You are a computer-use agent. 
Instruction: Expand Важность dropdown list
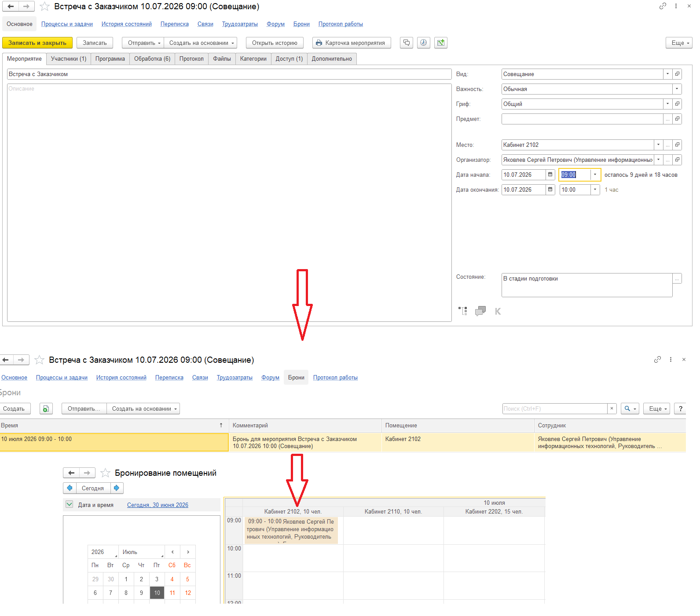[677, 89]
